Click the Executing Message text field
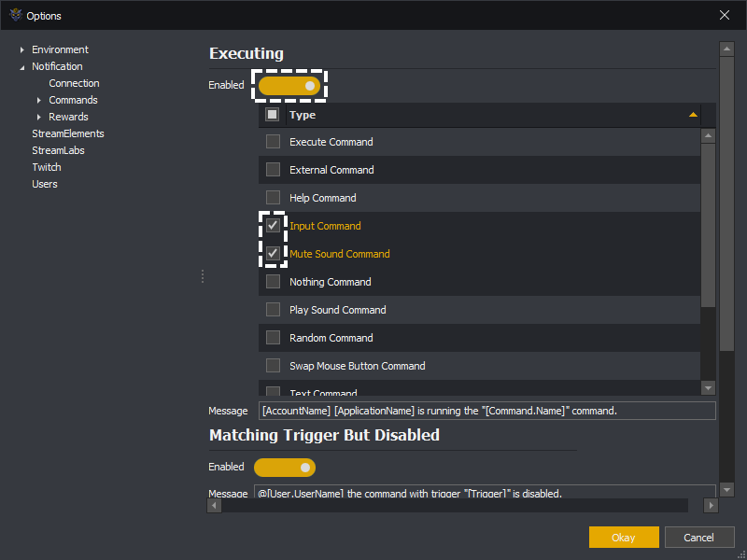The width and height of the screenshot is (747, 560). (486, 411)
